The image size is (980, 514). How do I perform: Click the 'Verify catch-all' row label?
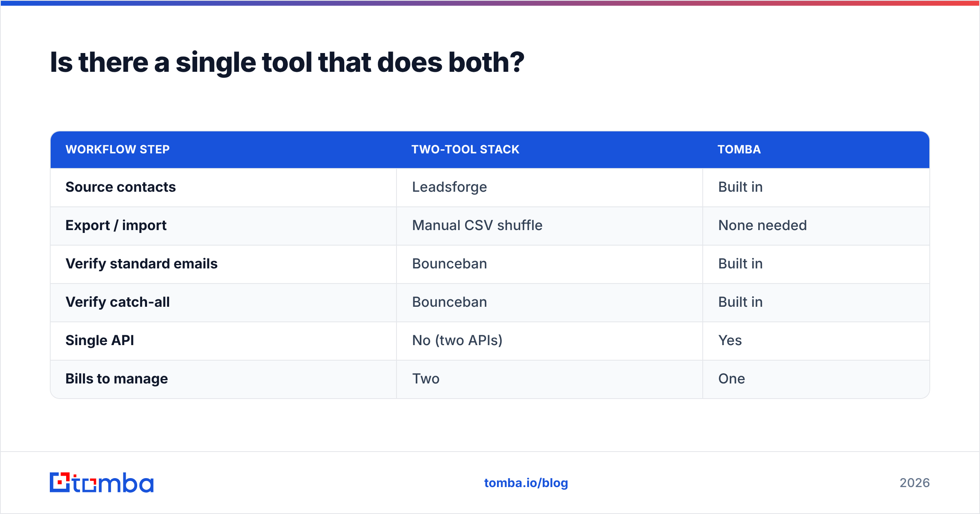(x=118, y=302)
